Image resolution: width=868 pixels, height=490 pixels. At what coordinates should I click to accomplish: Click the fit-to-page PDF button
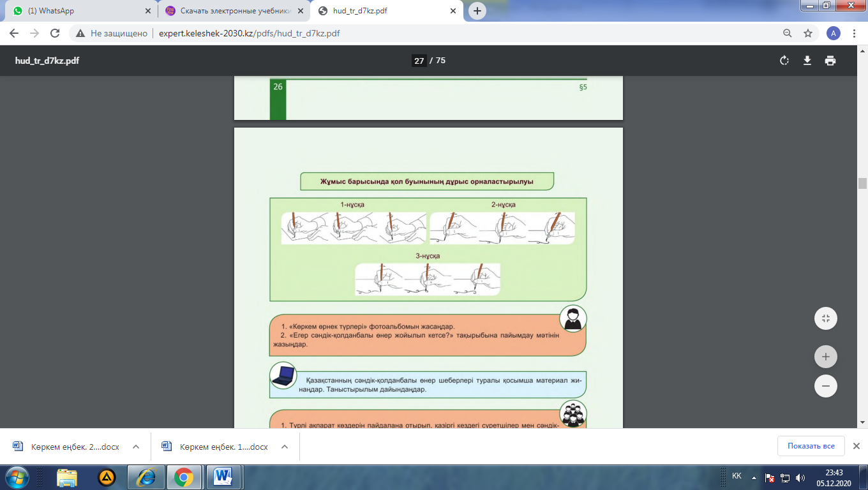825,318
